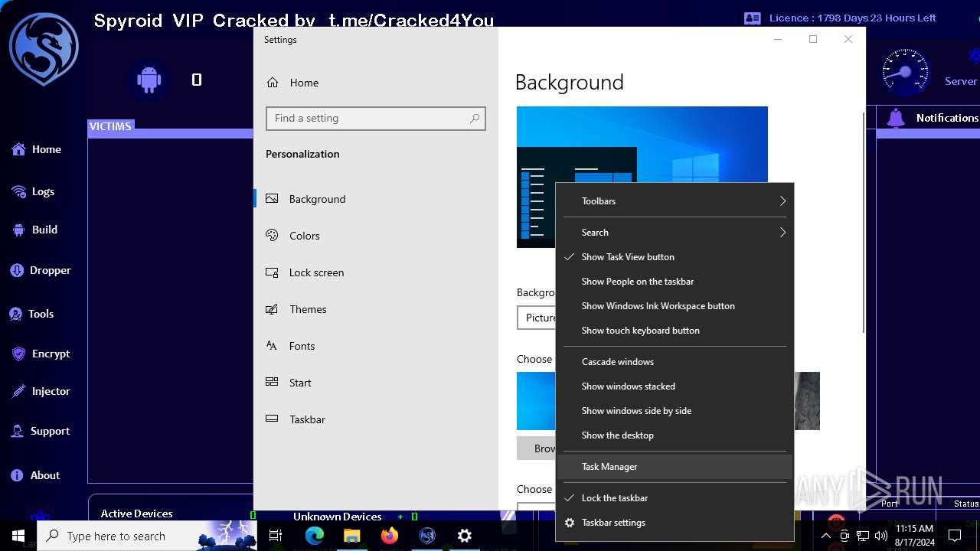The width and height of the screenshot is (980, 551).
Task: Enable Show Windows Ink Workspace button
Action: 675,306
